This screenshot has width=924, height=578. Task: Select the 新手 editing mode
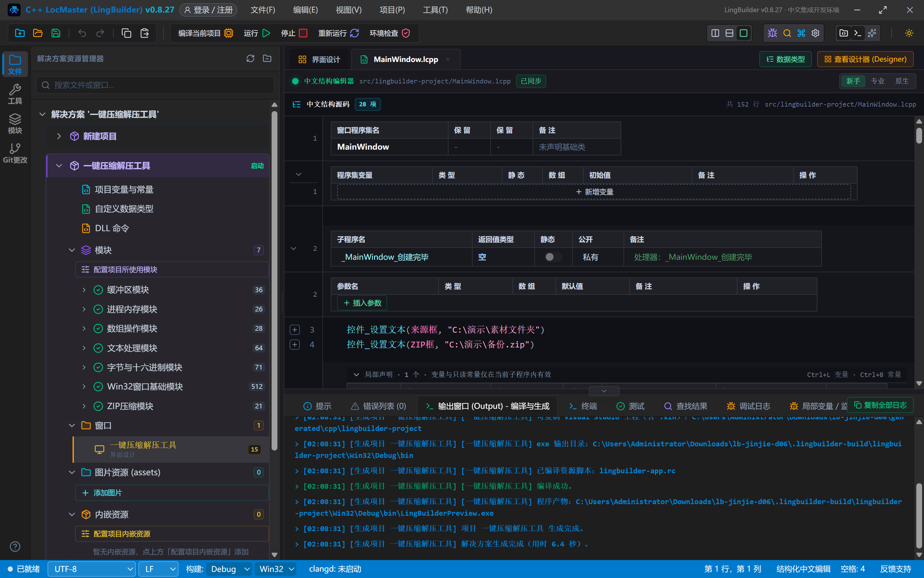coord(853,81)
